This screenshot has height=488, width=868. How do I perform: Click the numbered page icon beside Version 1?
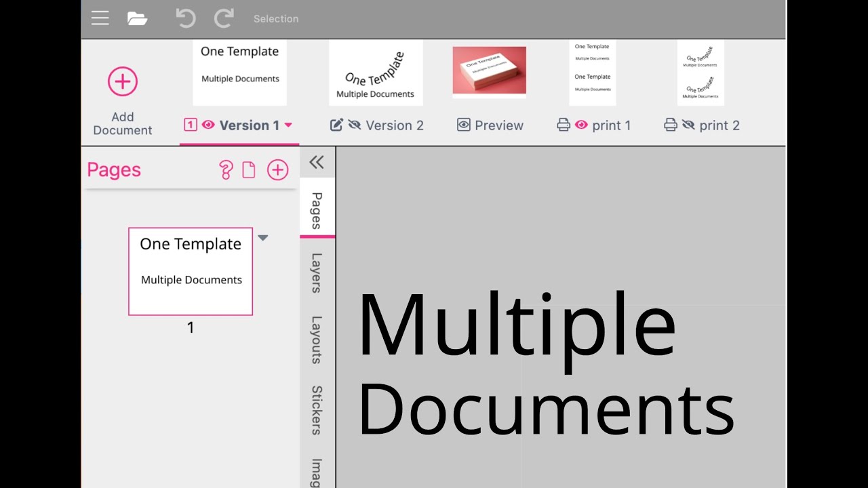click(191, 125)
